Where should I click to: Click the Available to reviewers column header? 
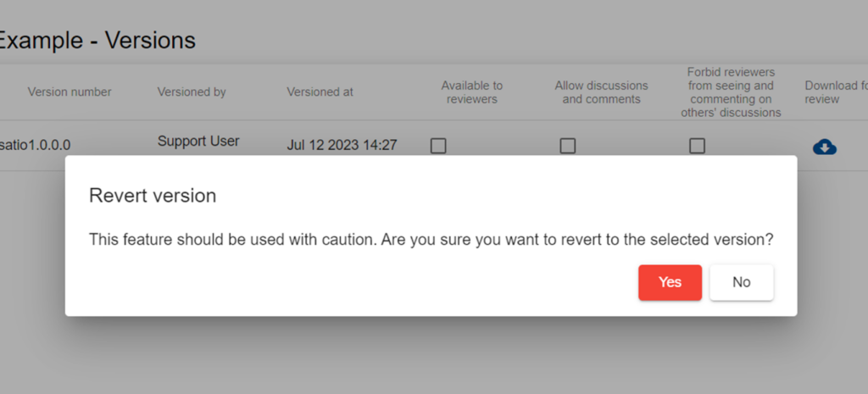(471, 92)
